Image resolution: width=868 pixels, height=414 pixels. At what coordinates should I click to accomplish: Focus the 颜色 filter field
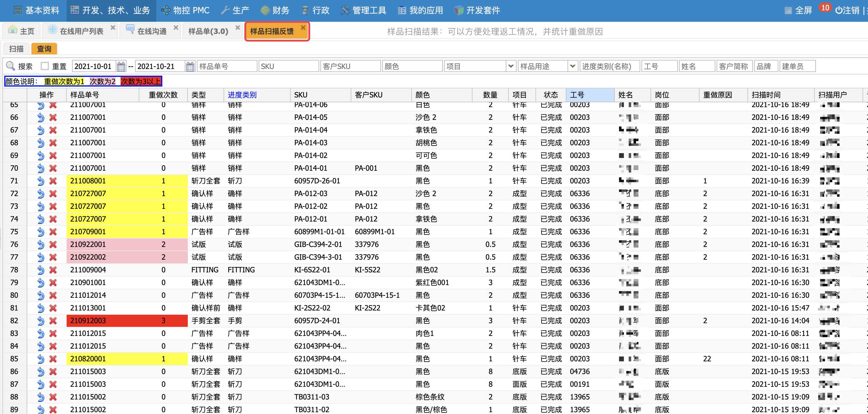pyautogui.click(x=412, y=66)
